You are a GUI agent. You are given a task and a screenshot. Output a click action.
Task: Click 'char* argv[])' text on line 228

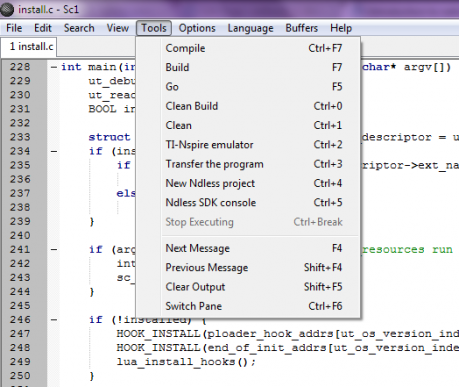click(407, 67)
